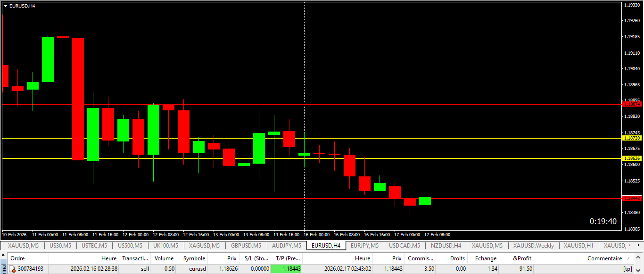This screenshot has width=644, height=274.
Task: Sort by the Echange column header
Action: [x=483, y=258]
